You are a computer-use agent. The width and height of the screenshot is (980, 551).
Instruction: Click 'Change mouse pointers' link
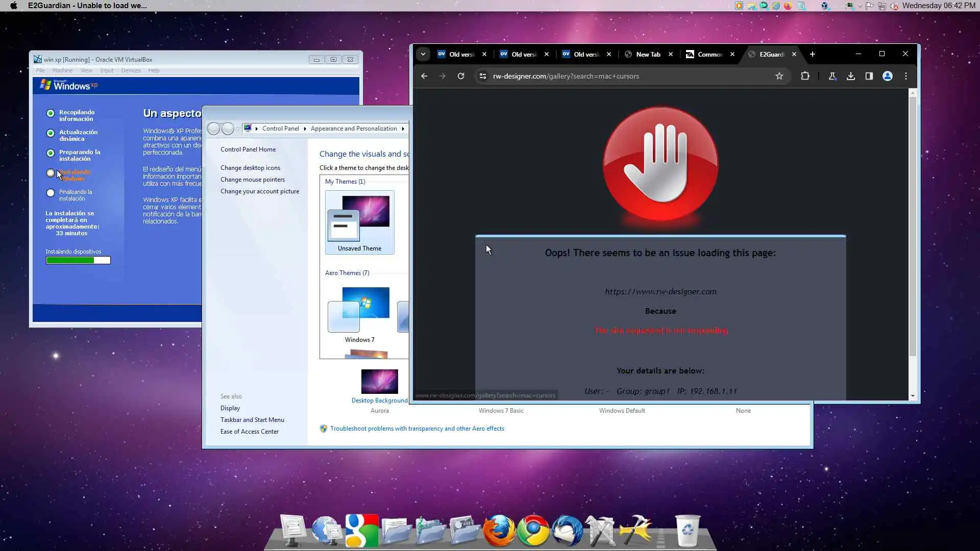[x=252, y=180]
